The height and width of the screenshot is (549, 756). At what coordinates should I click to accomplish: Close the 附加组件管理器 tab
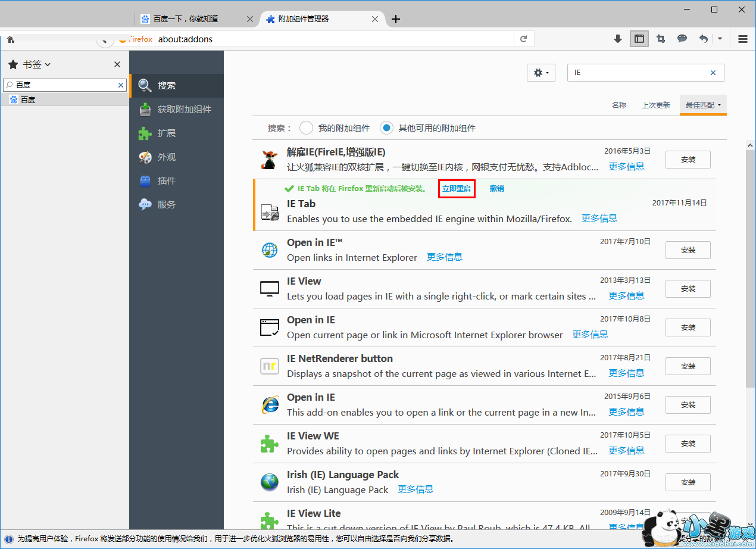pyautogui.click(x=375, y=19)
